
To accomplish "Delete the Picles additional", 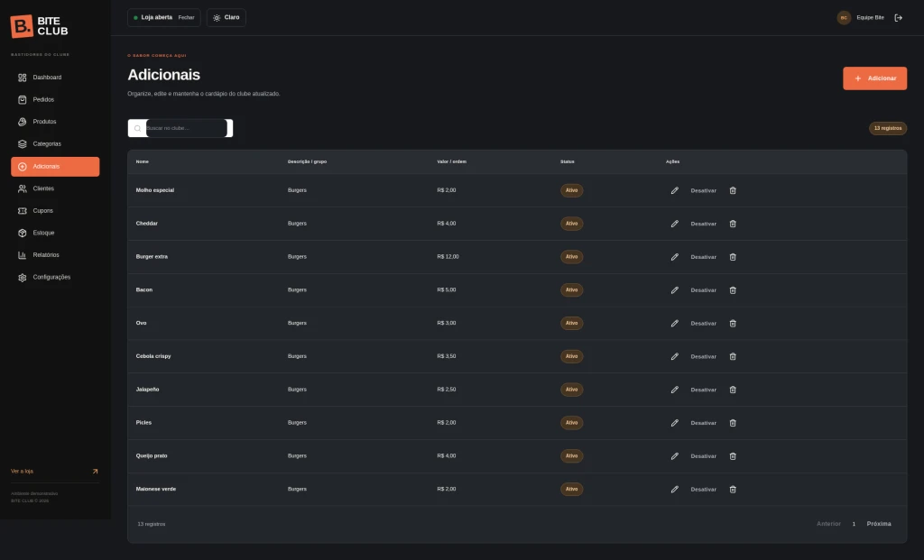I will coord(733,423).
